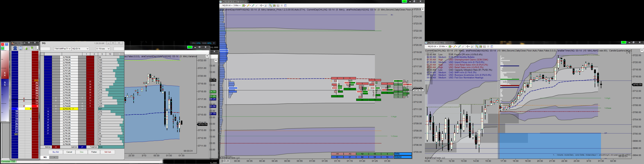Click the center-ladder icon in the NQ DOM toolbar

tap(15, 48)
